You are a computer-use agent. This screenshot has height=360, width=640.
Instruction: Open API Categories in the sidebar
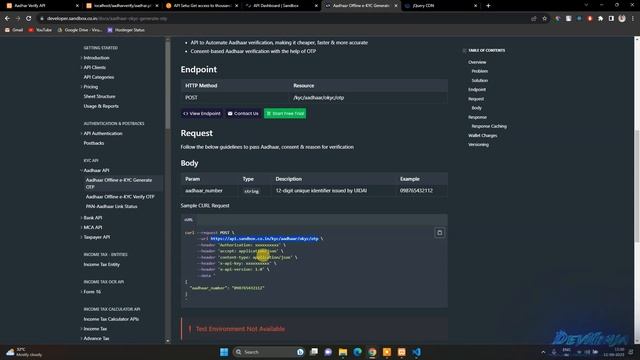[x=99, y=77]
